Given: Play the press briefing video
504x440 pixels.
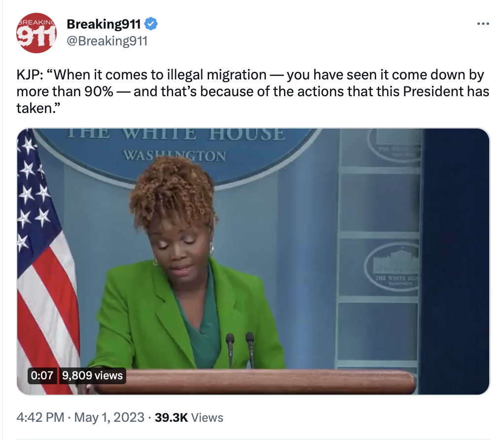Looking at the screenshot, I should [x=253, y=261].
